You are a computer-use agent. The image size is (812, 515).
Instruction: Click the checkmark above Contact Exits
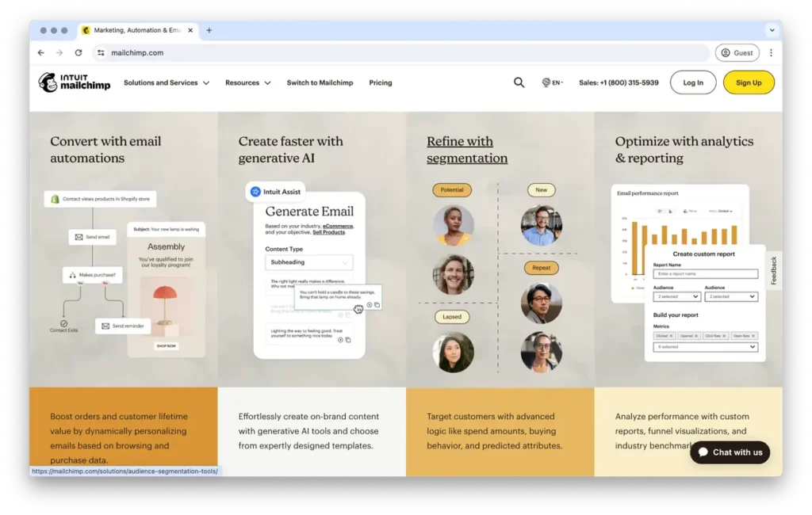tap(63, 323)
